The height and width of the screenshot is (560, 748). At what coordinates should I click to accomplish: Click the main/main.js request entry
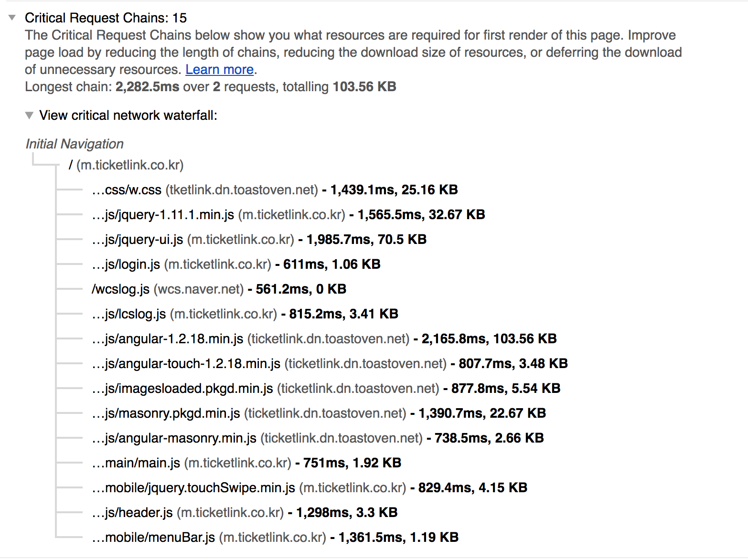[x=136, y=463]
